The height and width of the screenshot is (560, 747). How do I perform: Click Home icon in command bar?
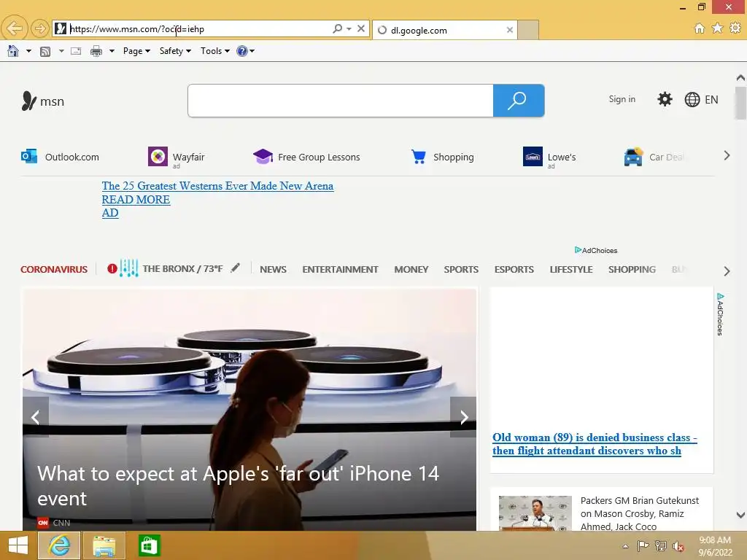pyautogui.click(x=13, y=51)
